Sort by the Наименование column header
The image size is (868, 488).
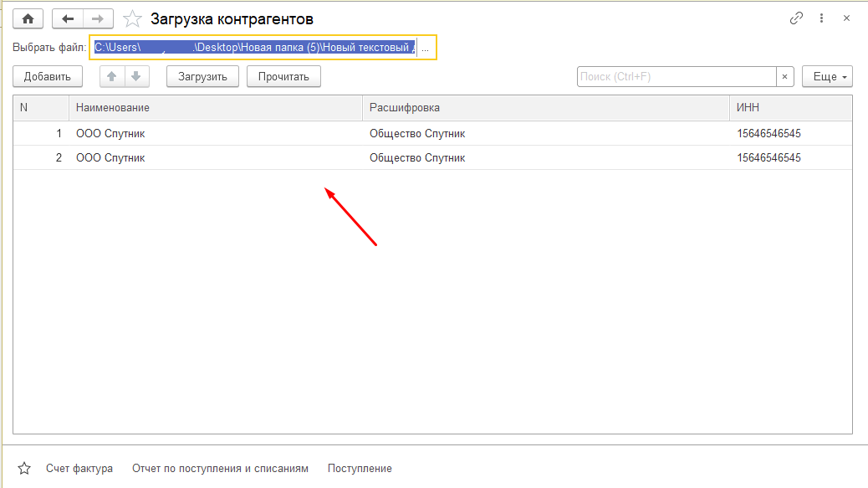(113, 108)
